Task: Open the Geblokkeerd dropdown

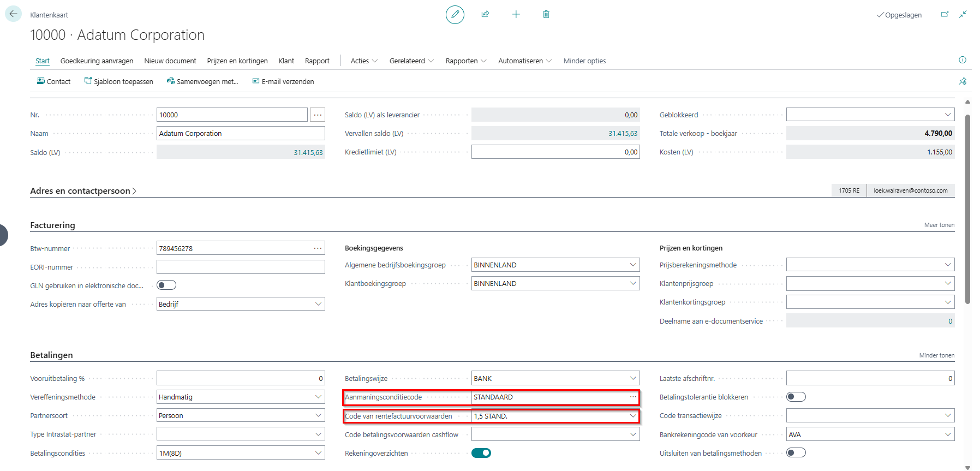Action: pyautogui.click(x=948, y=115)
